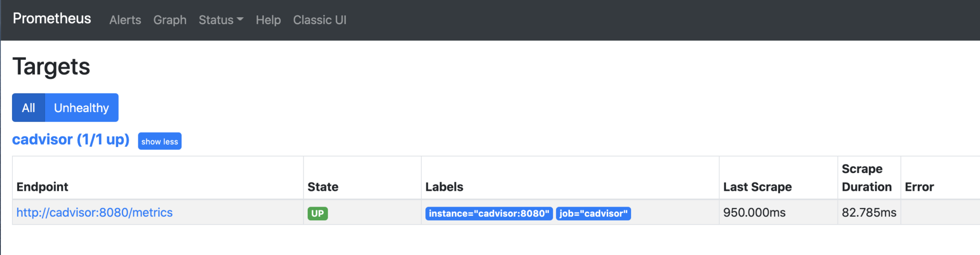
Task: Open the Graph page
Action: click(170, 20)
